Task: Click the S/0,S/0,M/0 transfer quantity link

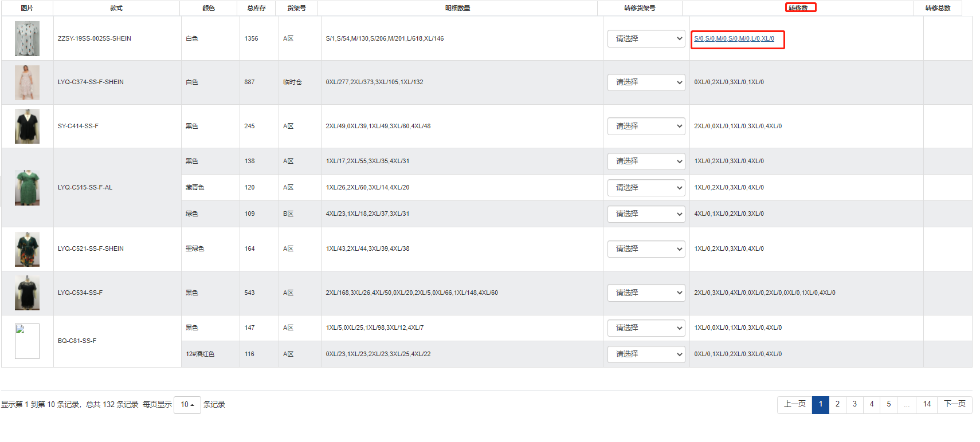Action: tap(734, 39)
